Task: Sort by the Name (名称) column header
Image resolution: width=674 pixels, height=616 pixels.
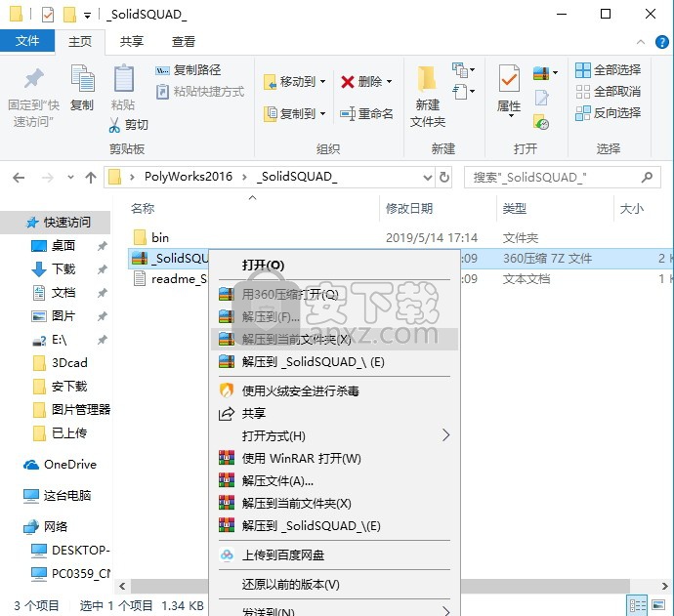Action: pos(143,209)
